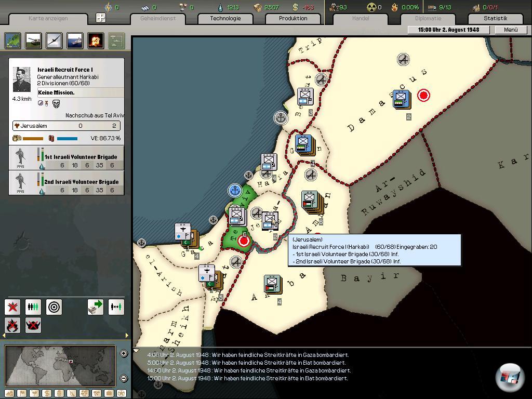Image resolution: width=532 pixels, height=399 pixels.
Task: Click the date display 2. August 1948
Action: tap(448, 30)
